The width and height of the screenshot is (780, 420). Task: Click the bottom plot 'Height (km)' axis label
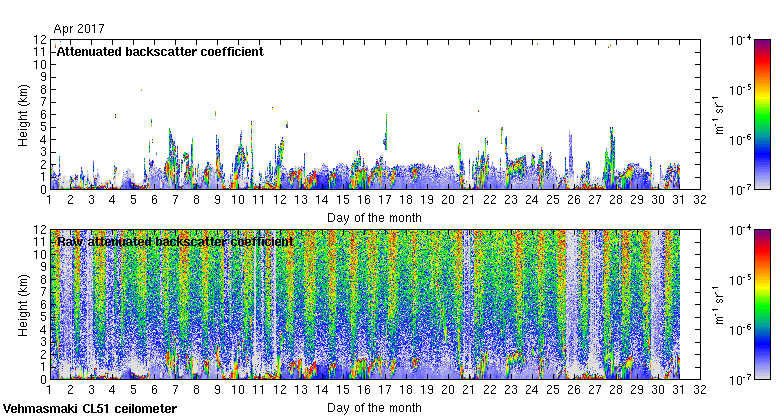pyautogui.click(x=23, y=305)
